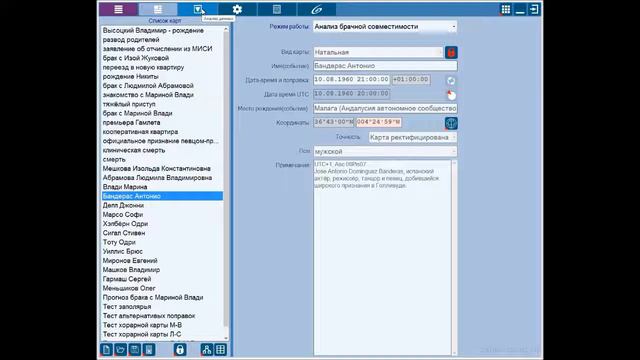The width and height of the screenshot is (640, 360).
Task: Click the exit arrow icon at top right
Action: pyautogui.click(x=534, y=9)
